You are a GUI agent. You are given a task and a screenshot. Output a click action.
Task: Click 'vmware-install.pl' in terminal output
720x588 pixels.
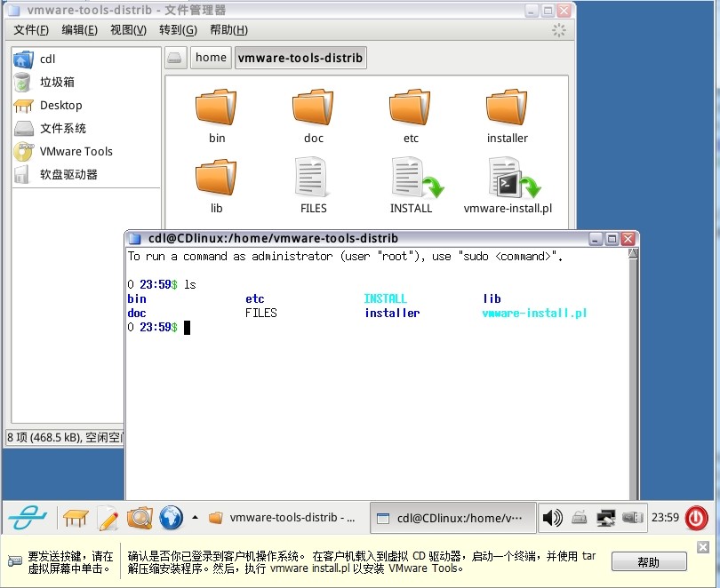pyautogui.click(x=534, y=314)
